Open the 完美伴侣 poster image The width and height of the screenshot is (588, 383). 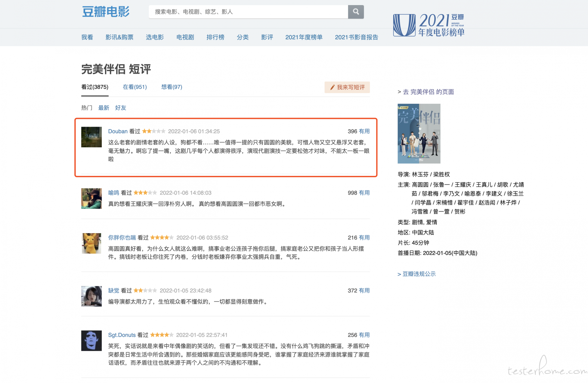click(x=419, y=133)
